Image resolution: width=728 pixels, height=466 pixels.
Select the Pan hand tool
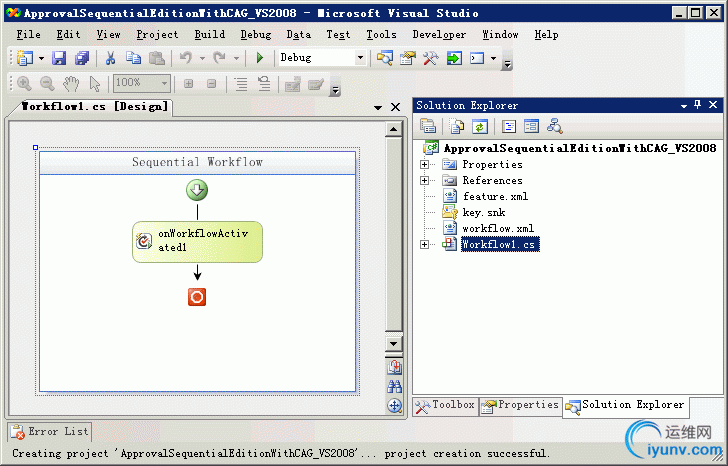pos(72,84)
